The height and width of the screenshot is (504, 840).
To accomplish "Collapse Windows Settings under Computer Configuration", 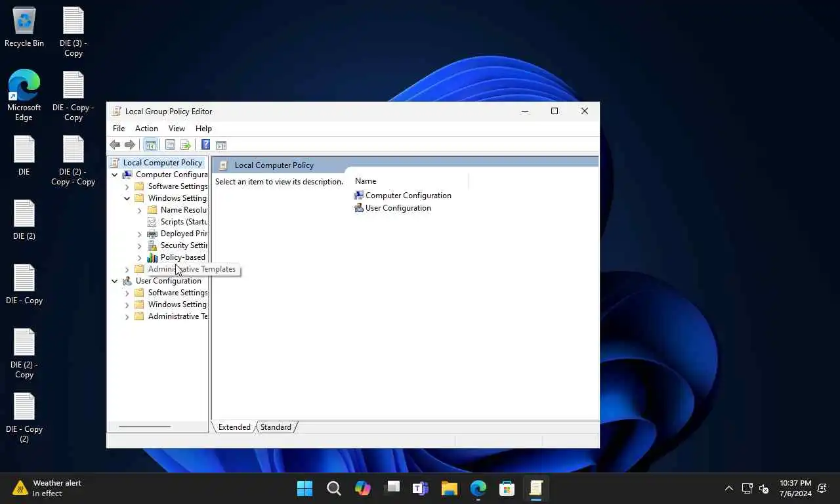I will tap(127, 198).
